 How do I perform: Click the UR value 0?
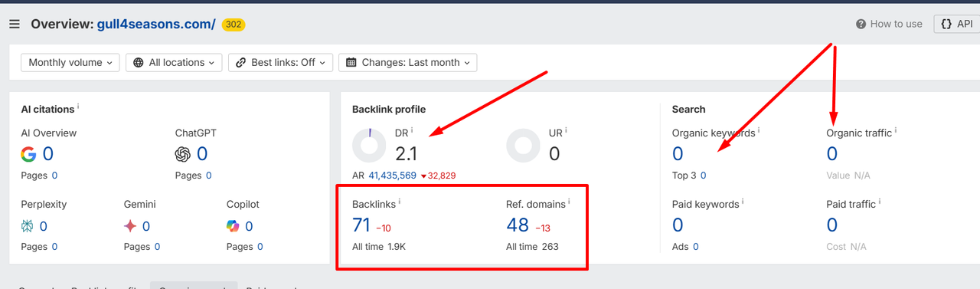(554, 154)
